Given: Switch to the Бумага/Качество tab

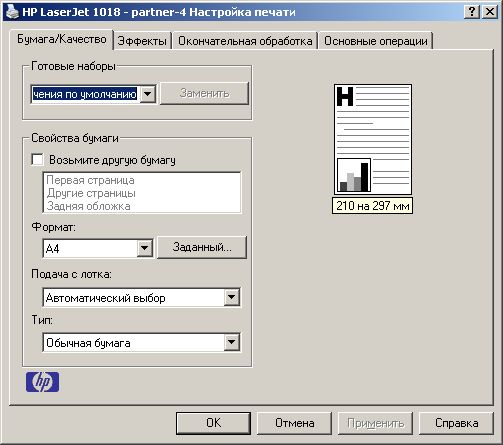Looking at the screenshot, I should pos(62,39).
